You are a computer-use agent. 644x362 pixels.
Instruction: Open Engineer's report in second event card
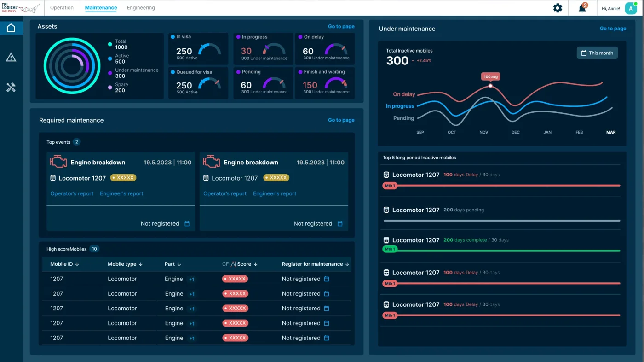[275, 194]
